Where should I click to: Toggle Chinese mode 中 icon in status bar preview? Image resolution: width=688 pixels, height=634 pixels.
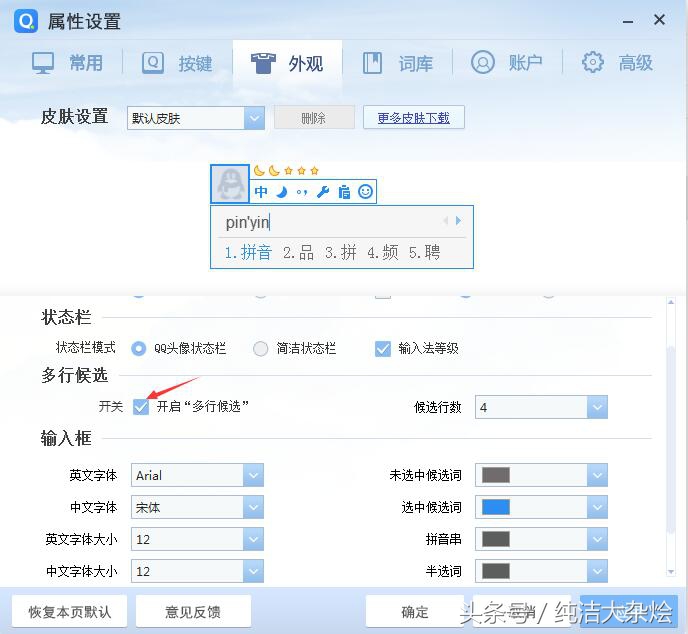[x=261, y=192]
